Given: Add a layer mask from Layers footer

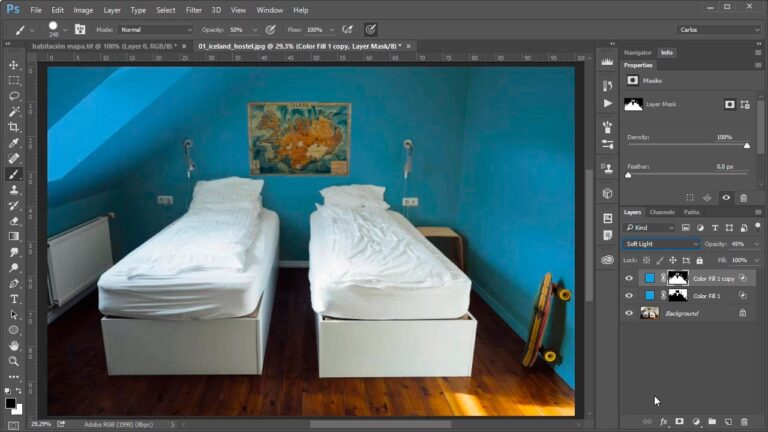Looking at the screenshot, I should tap(679, 422).
